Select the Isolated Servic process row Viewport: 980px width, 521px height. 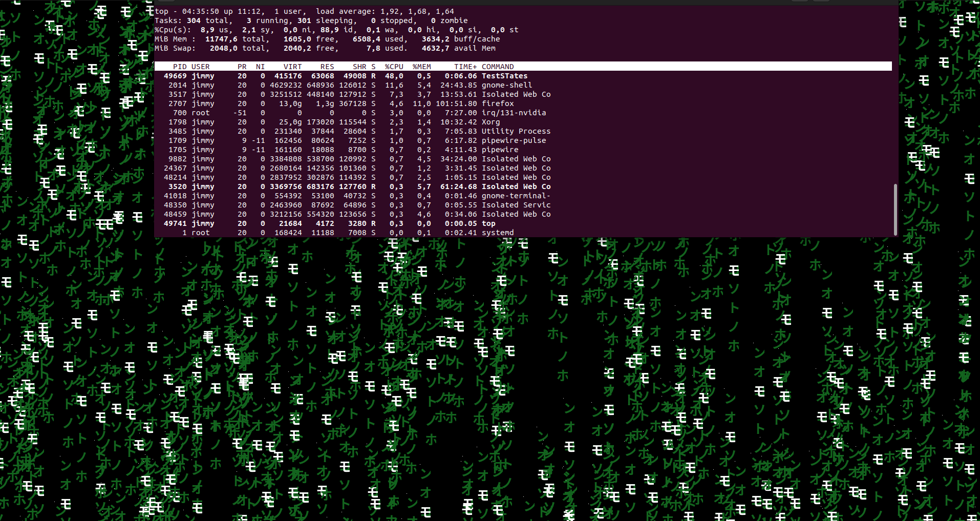point(523,205)
